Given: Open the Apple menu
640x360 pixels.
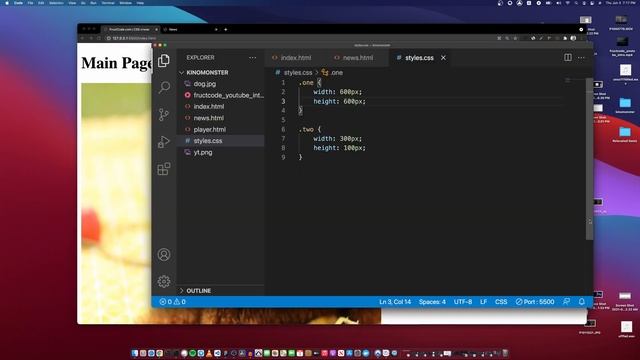Looking at the screenshot, I should 7,3.
